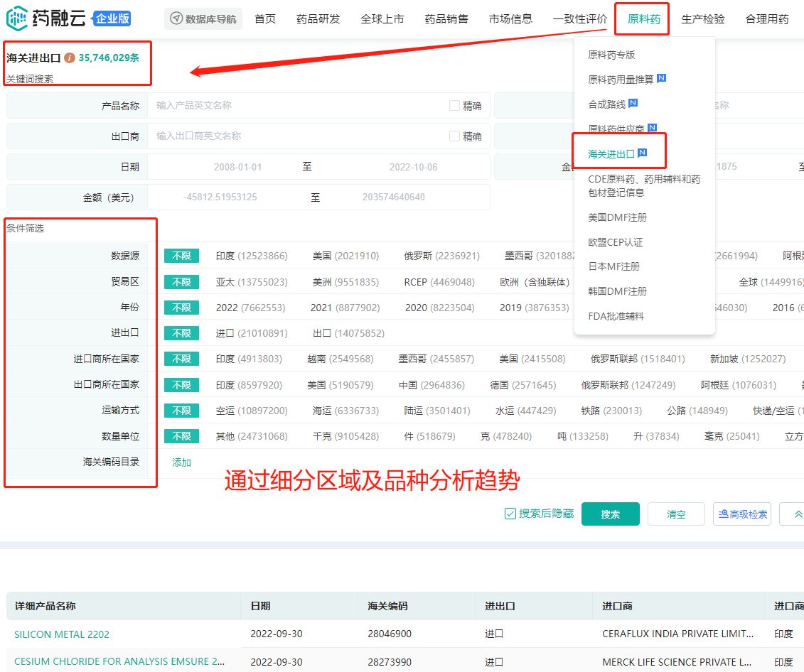Filter 出口商所在国家 by 中国 (2964836)

(x=432, y=385)
